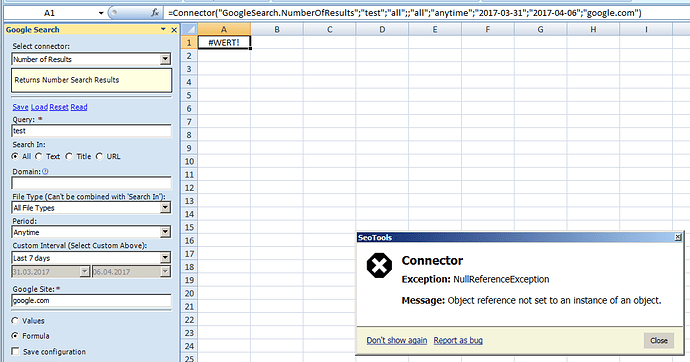690x362 pixels.
Task: Click the Domain help info icon
Action: click(x=45, y=172)
